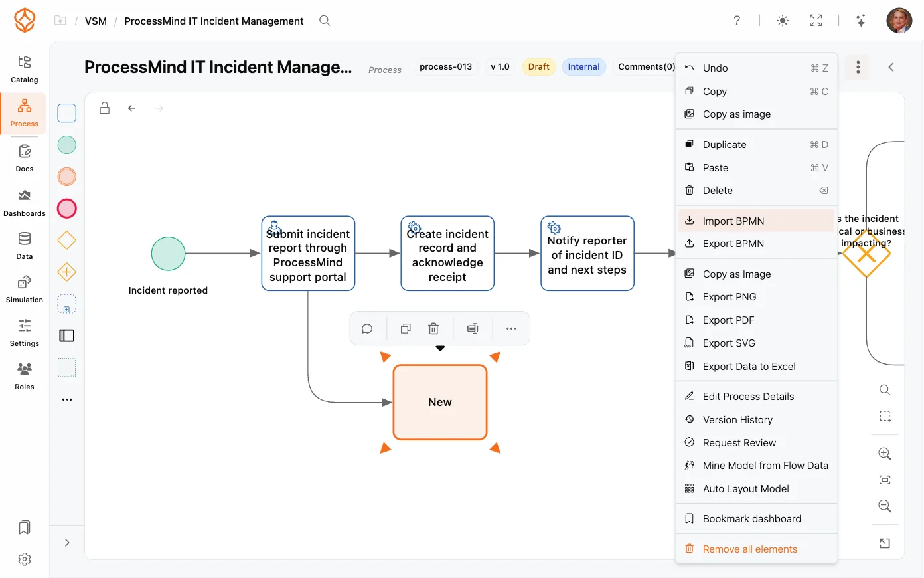The width and height of the screenshot is (924, 578).
Task: Open Roles in the sidebar
Action: [25, 376]
